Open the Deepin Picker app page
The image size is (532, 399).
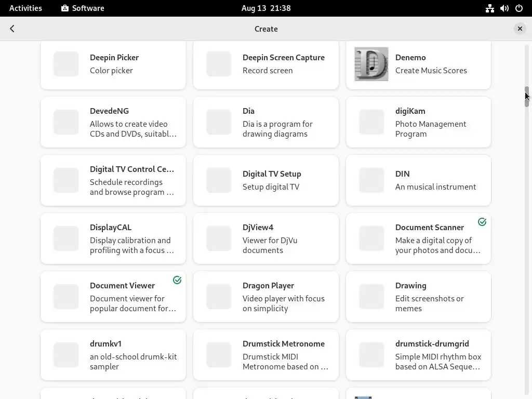pyautogui.click(x=113, y=65)
